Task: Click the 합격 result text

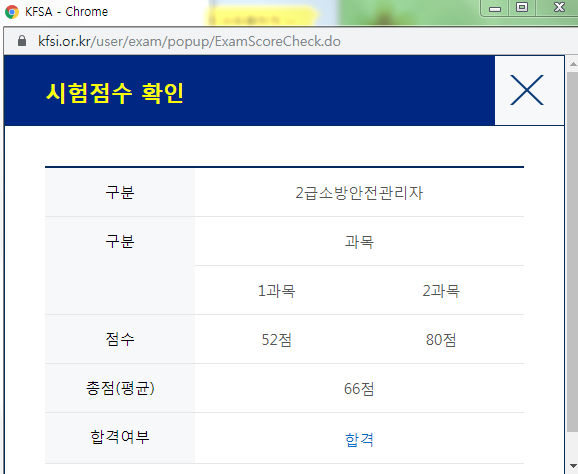Action: coord(359,439)
